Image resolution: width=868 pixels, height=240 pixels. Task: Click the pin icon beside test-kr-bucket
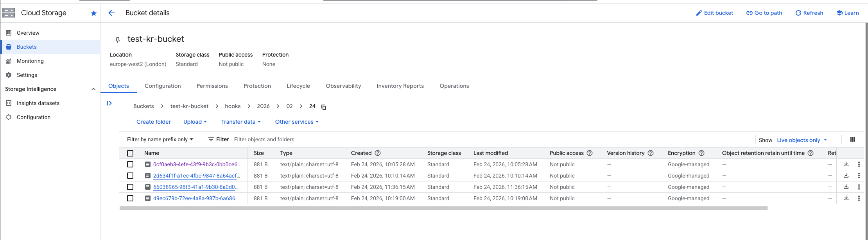[118, 39]
